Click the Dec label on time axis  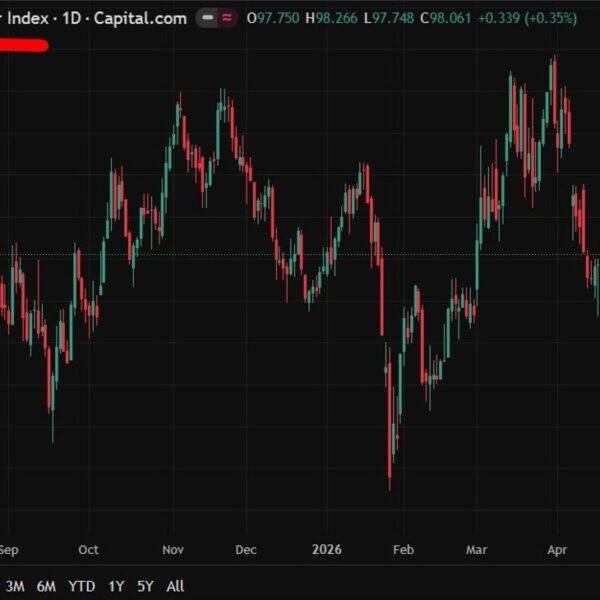[x=246, y=549]
